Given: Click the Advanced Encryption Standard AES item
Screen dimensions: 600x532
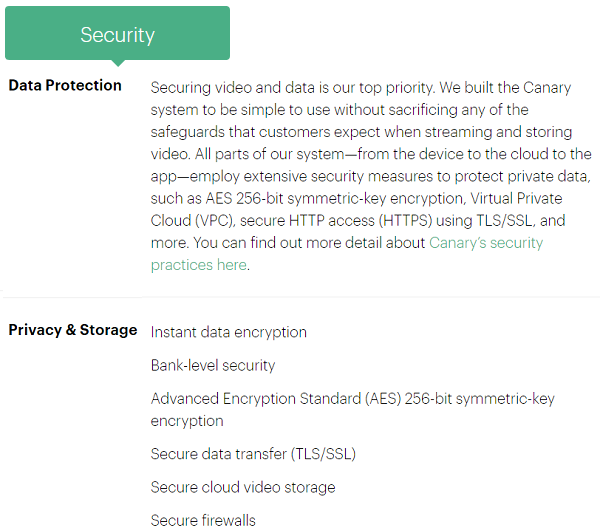Looking at the screenshot, I should tap(352, 410).
